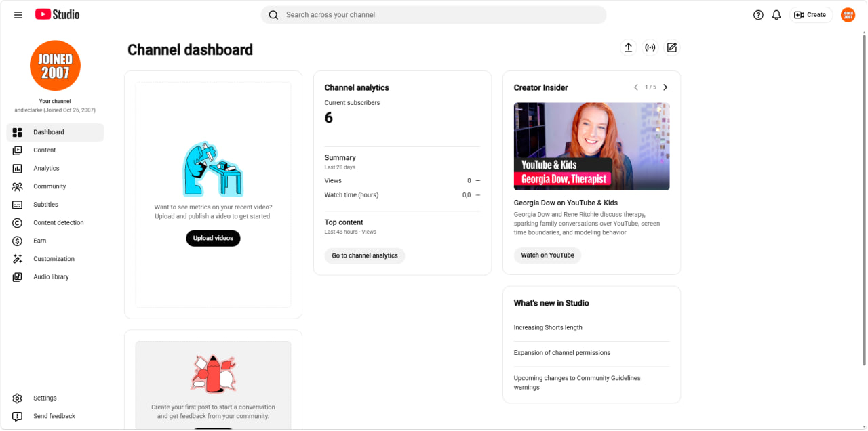
Task: Click the Analytics chart icon
Action: pos(18,168)
